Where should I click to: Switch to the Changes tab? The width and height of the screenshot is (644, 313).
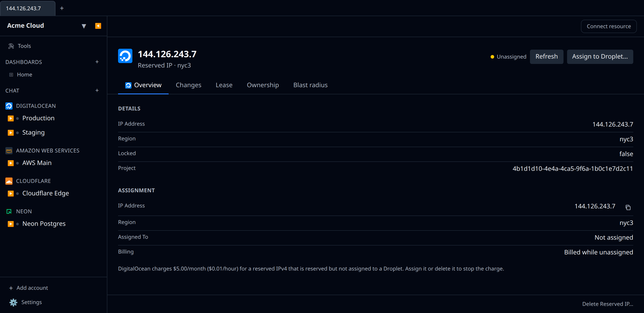pos(188,85)
